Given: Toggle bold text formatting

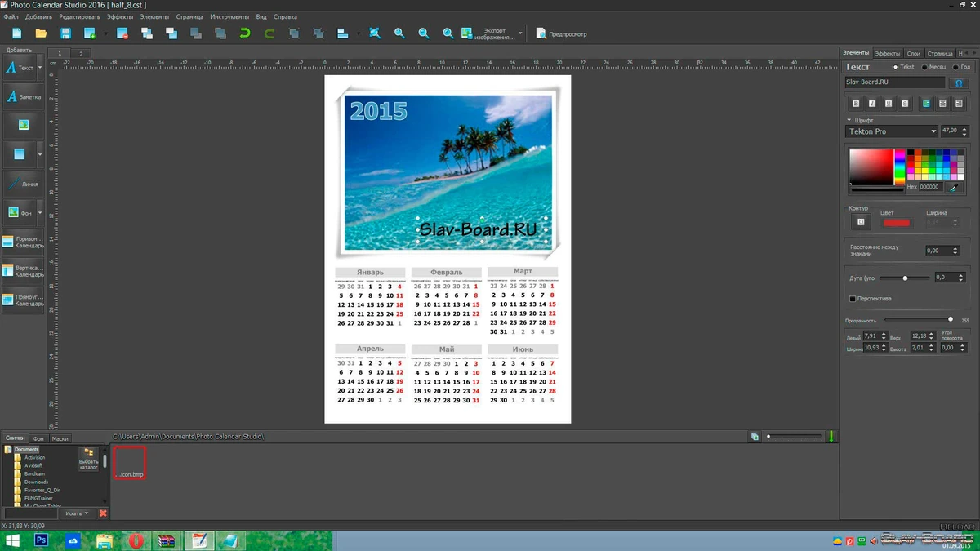Looking at the screenshot, I should [x=856, y=104].
